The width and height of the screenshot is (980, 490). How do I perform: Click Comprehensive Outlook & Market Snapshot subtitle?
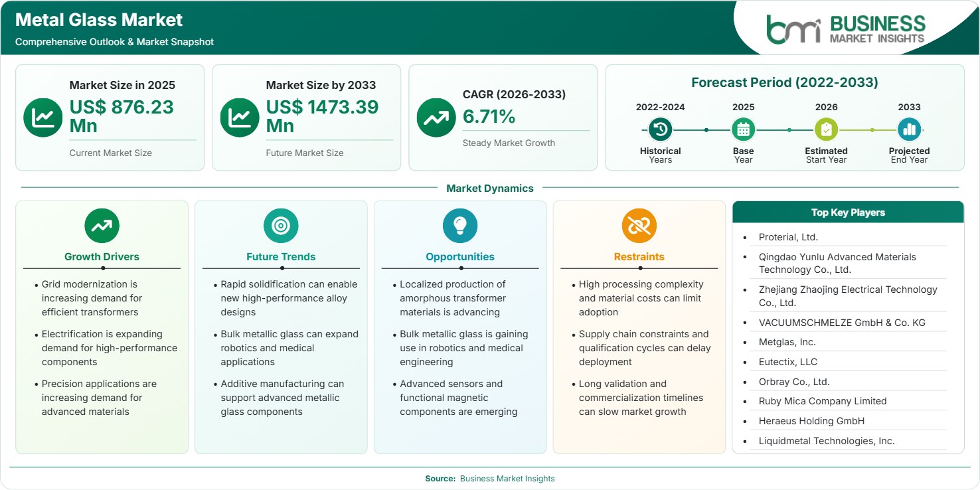(x=114, y=42)
